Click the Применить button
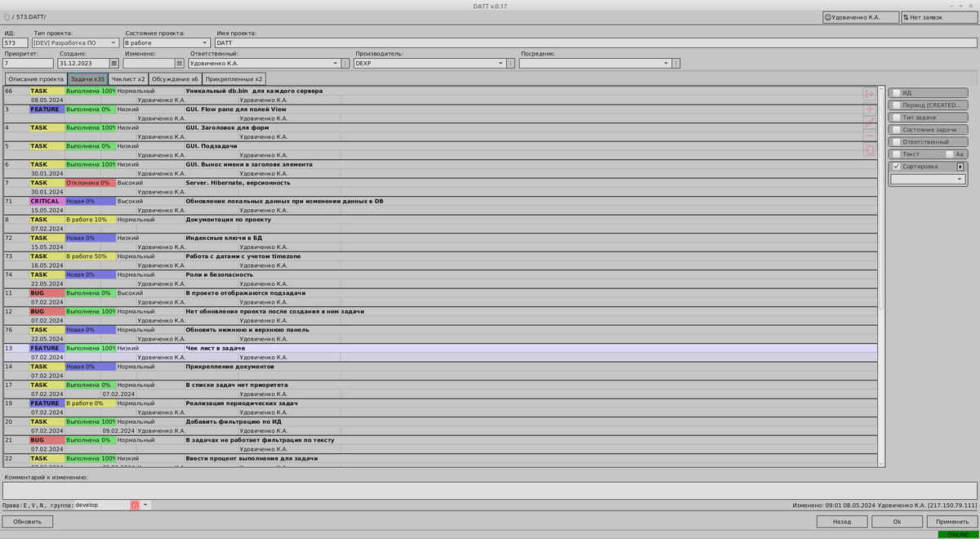 [x=951, y=521]
